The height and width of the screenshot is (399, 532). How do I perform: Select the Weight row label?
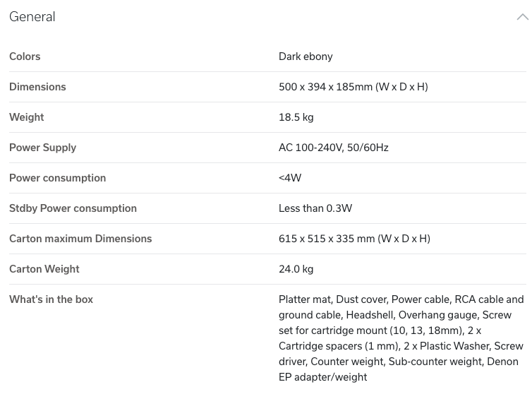27,117
